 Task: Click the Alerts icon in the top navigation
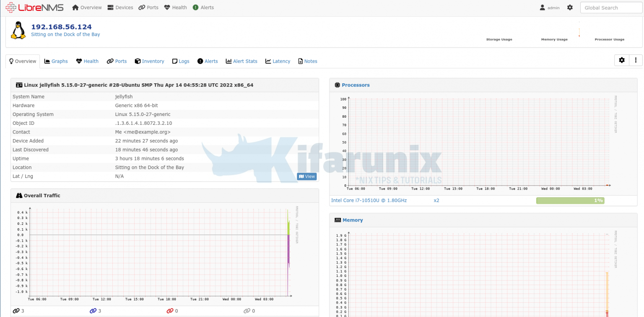[x=196, y=7]
